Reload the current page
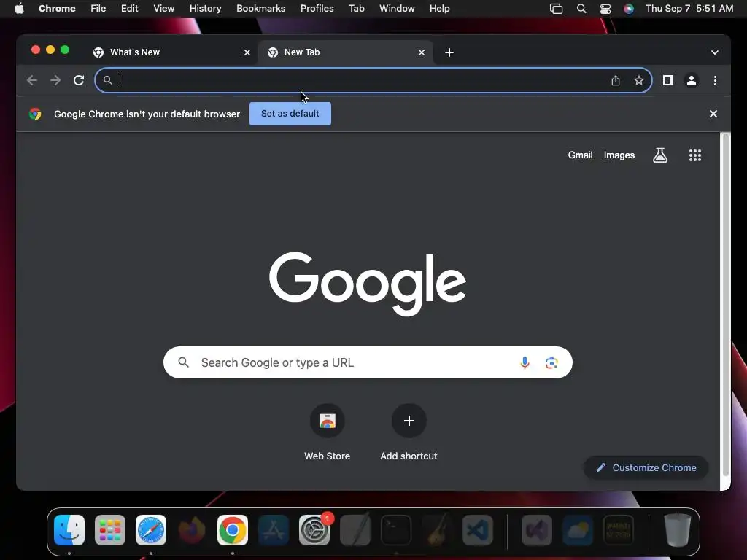747x560 pixels. pyautogui.click(x=79, y=80)
